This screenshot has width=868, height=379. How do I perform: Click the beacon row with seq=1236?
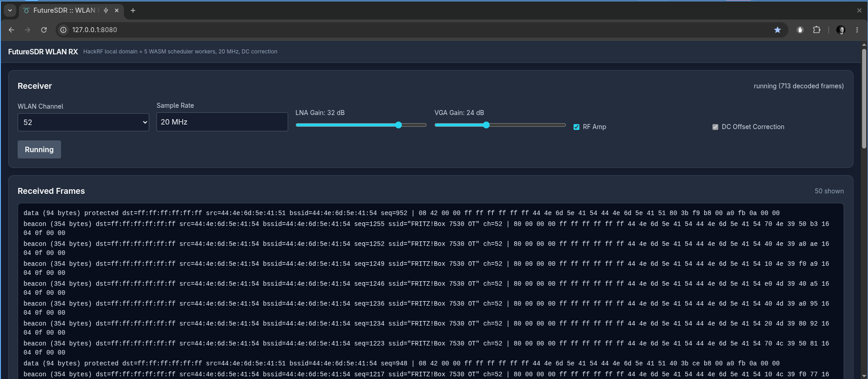[x=431, y=308]
